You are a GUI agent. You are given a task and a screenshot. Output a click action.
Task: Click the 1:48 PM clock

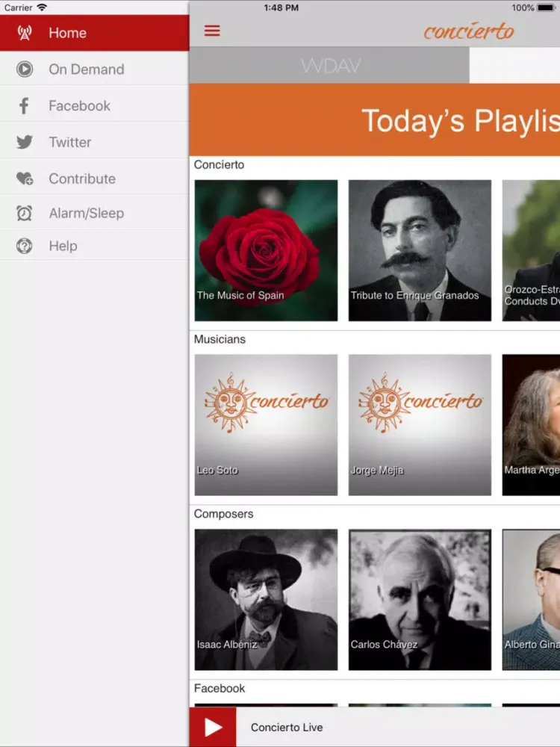click(281, 7)
